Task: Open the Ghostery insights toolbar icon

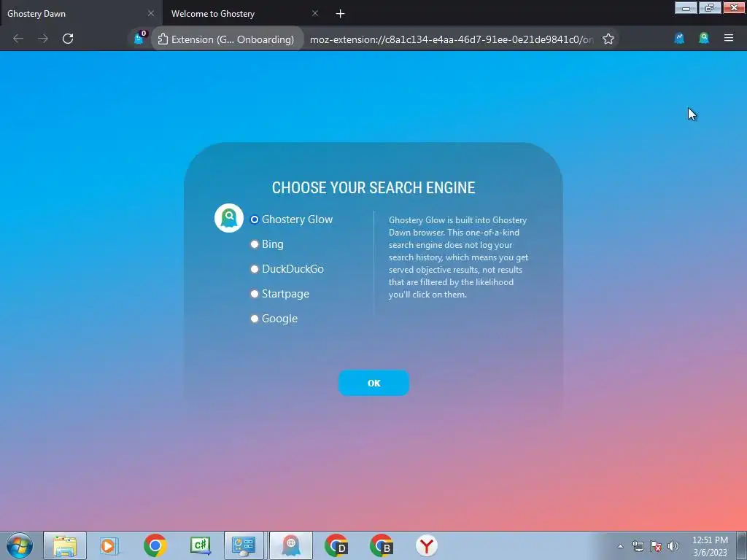Action: [x=679, y=38]
